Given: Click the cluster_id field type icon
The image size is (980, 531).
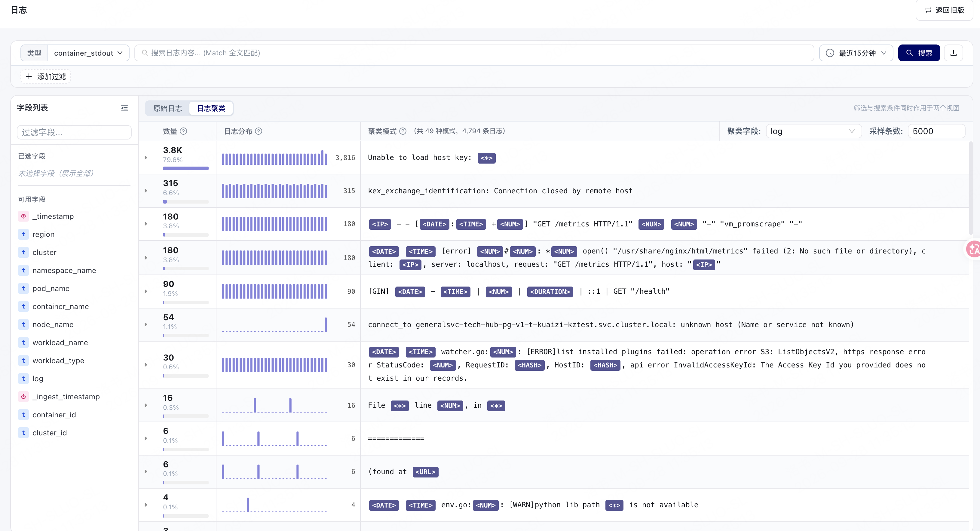Looking at the screenshot, I should click(23, 433).
